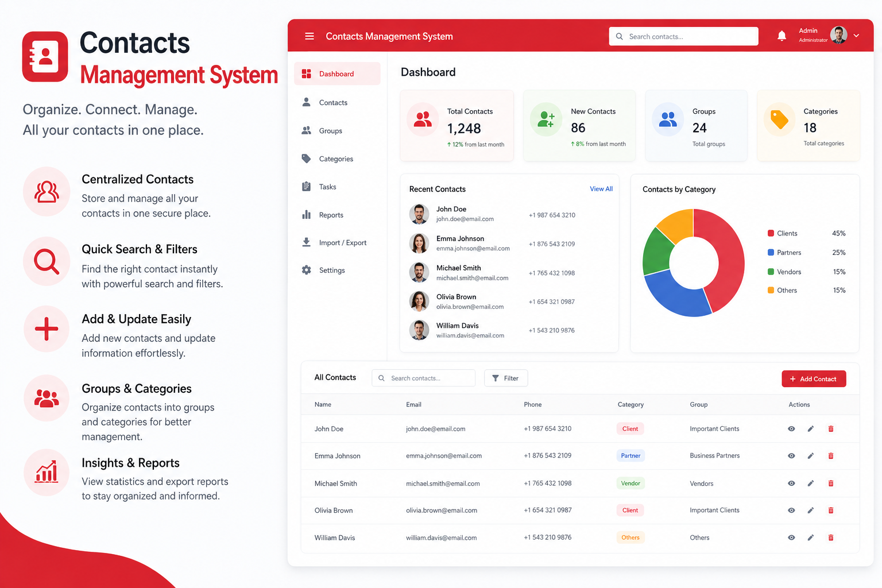Click the notification bell icon
This screenshot has width=882, height=588.
tap(782, 36)
